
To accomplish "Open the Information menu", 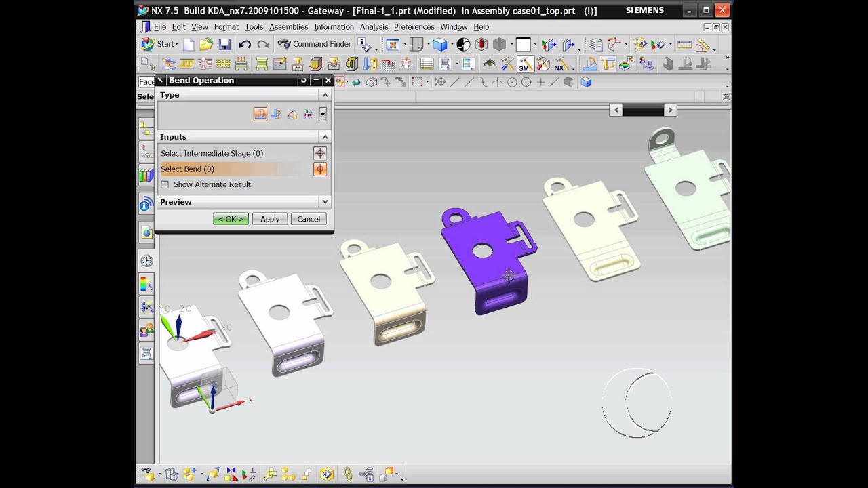I will click(334, 27).
